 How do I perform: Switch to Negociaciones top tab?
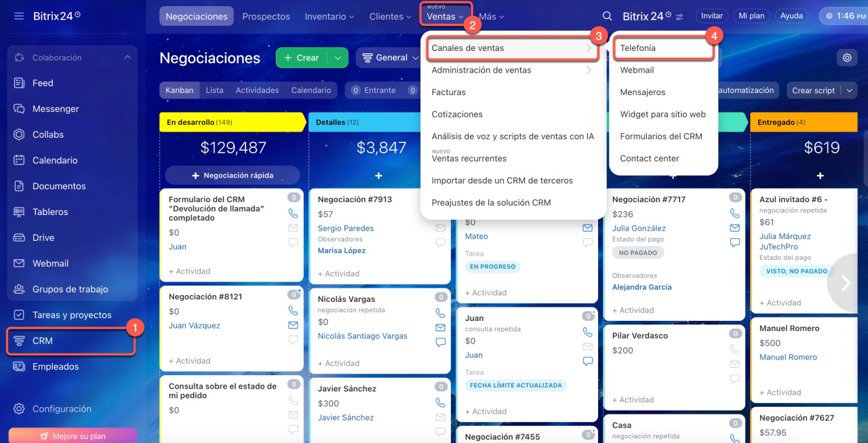click(197, 16)
